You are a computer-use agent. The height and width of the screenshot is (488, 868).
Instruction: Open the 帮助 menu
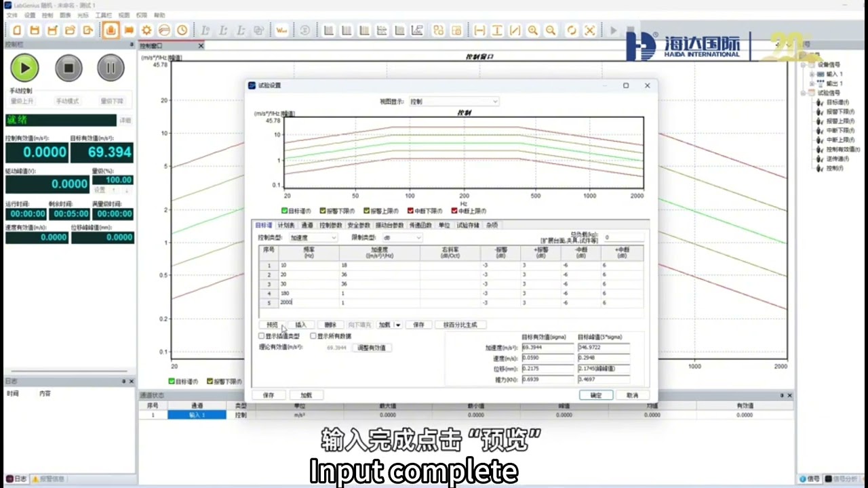click(x=159, y=15)
